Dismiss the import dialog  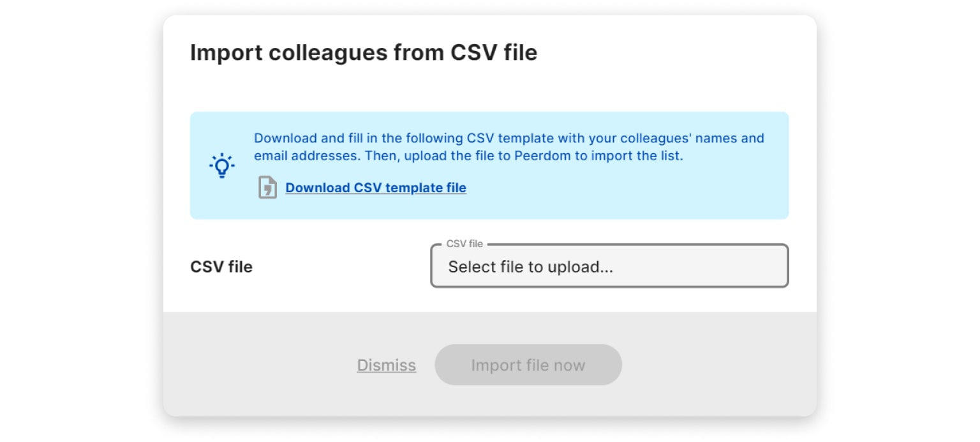386,365
